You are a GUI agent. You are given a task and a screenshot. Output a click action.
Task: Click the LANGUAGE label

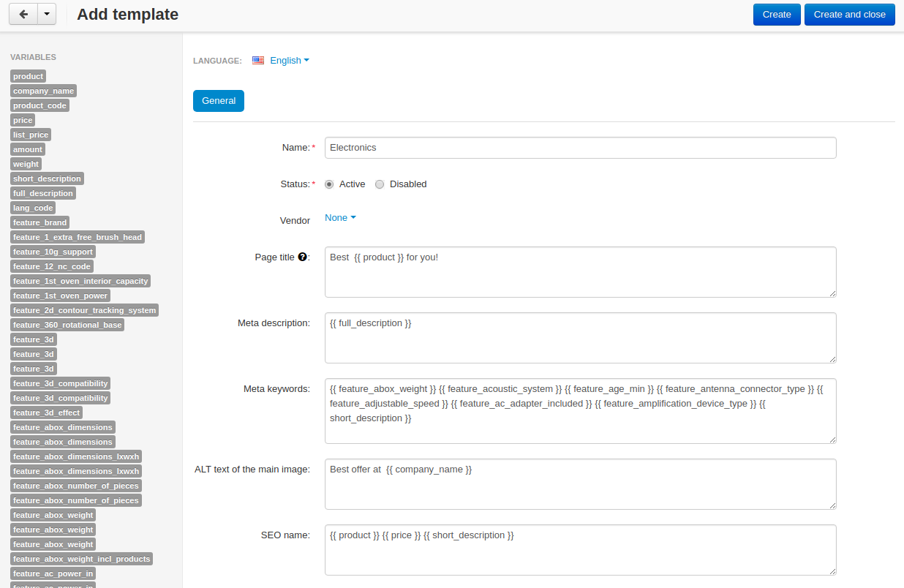tap(217, 61)
